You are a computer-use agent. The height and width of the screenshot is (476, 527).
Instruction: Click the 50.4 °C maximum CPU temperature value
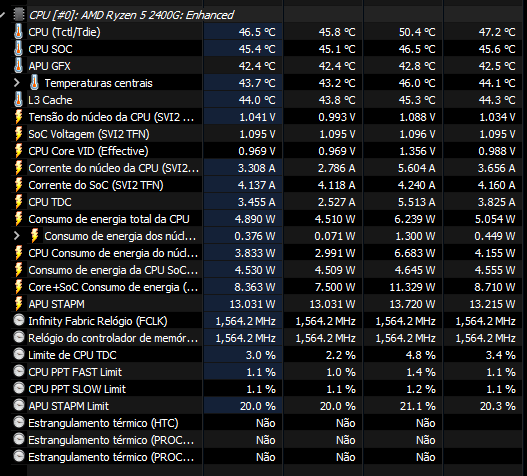pos(417,32)
